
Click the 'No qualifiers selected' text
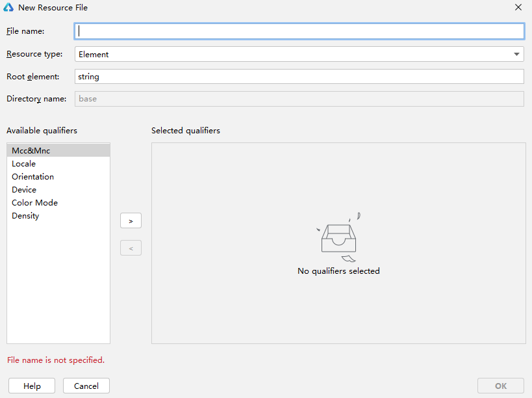coord(338,271)
